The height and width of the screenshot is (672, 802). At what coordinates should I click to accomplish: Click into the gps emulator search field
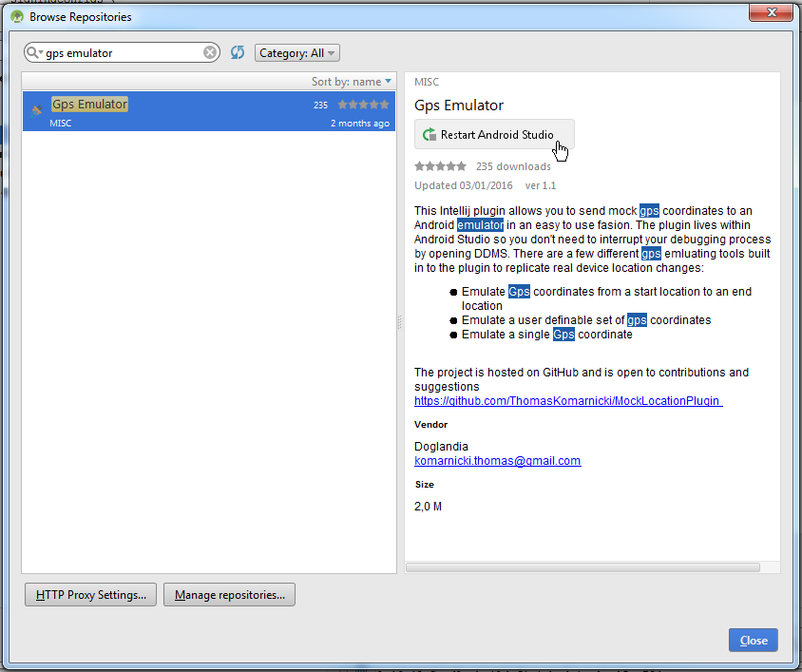point(122,52)
